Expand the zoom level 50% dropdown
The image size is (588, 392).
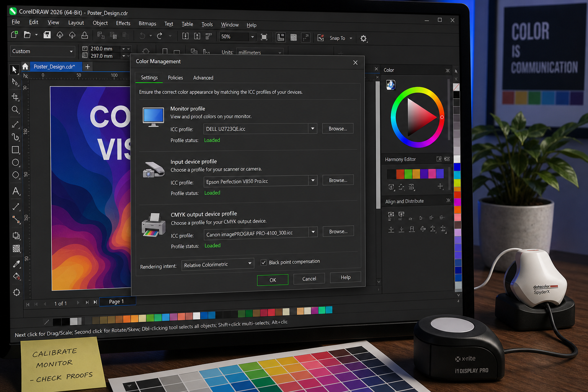(252, 37)
